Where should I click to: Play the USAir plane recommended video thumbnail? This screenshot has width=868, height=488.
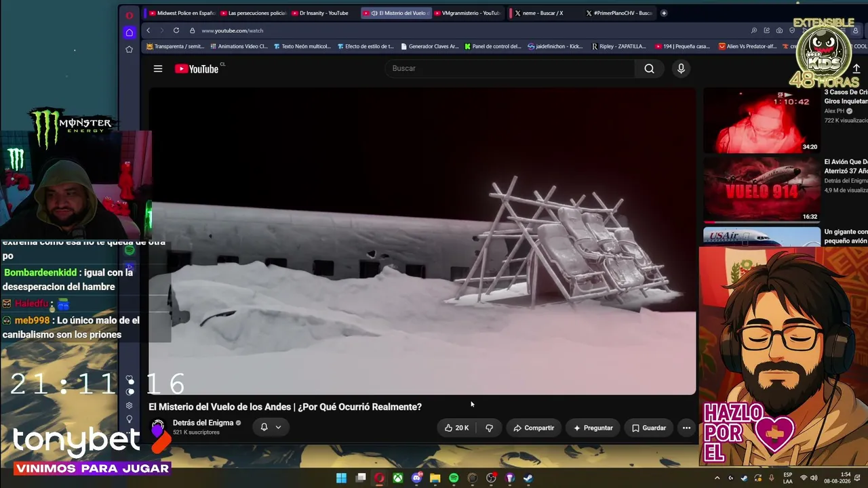click(762, 236)
